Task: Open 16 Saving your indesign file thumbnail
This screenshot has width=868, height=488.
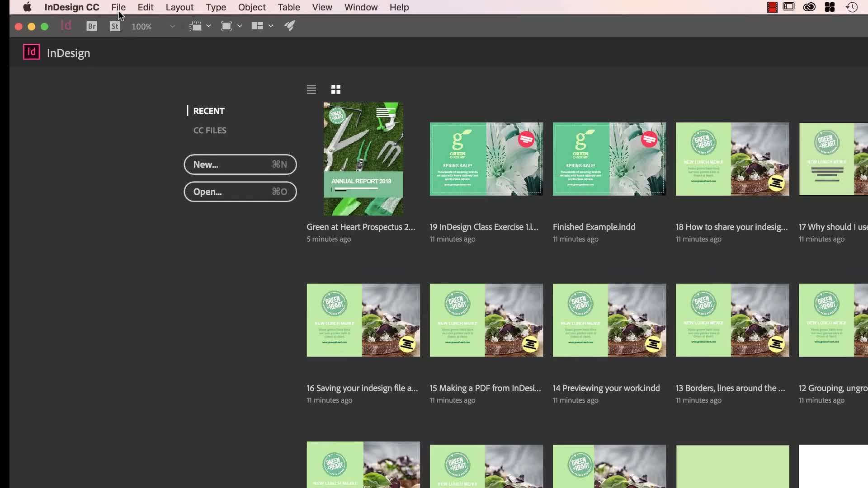Action: click(x=363, y=320)
